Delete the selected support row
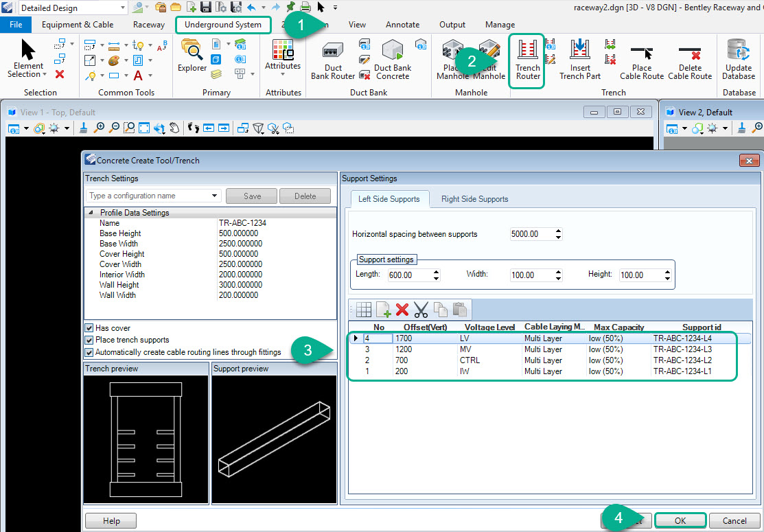The image size is (764, 532). (402, 309)
